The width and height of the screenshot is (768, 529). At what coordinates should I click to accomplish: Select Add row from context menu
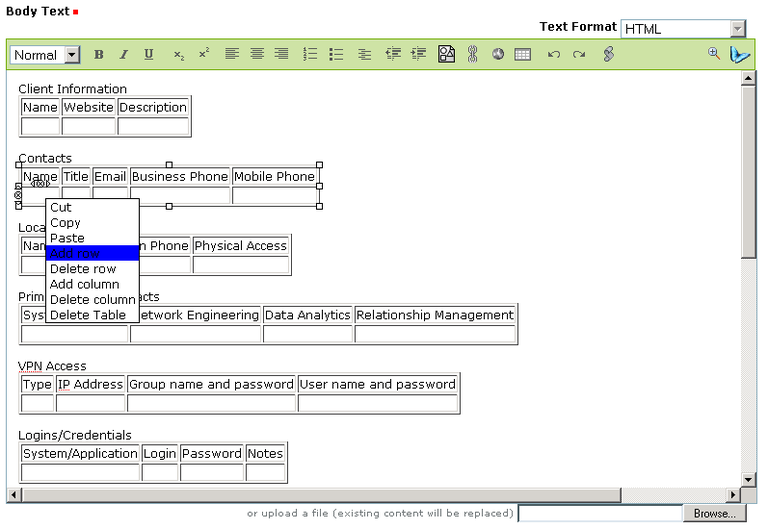(x=92, y=254)
